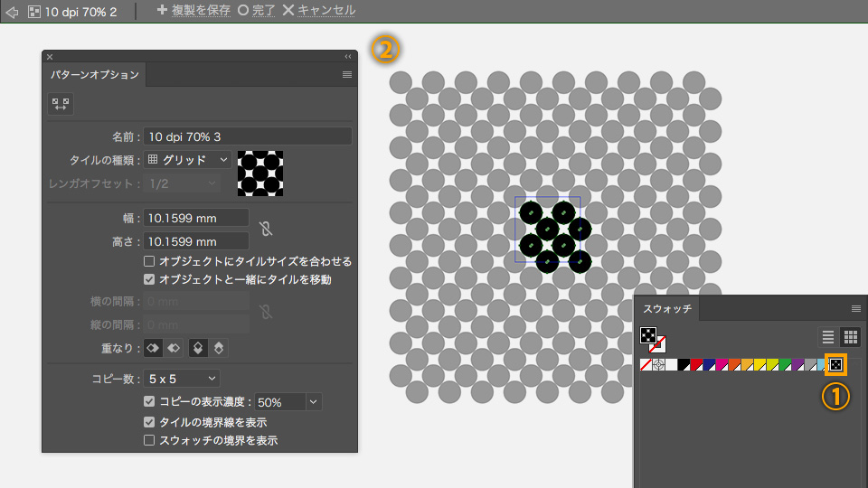Select the gray swatch

(811, 364)
